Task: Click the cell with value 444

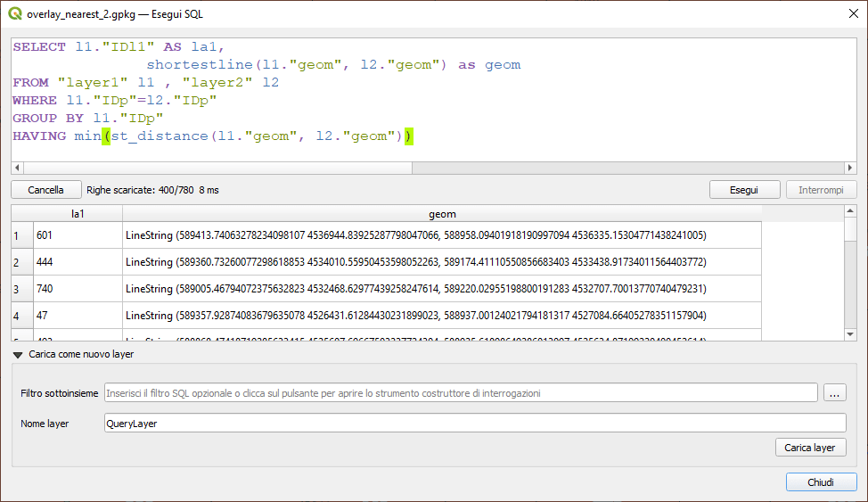Action: pyautogui.click(x=78, y=262)
